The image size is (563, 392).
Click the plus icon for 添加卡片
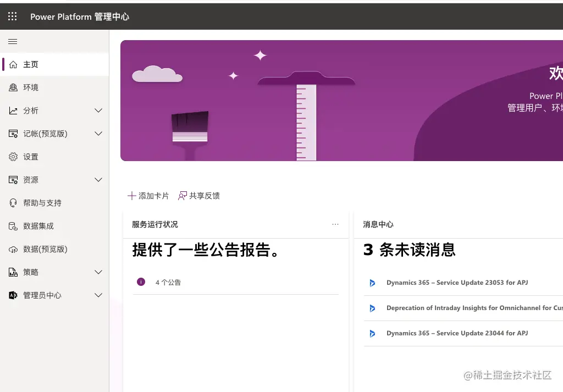click(132, 196)
